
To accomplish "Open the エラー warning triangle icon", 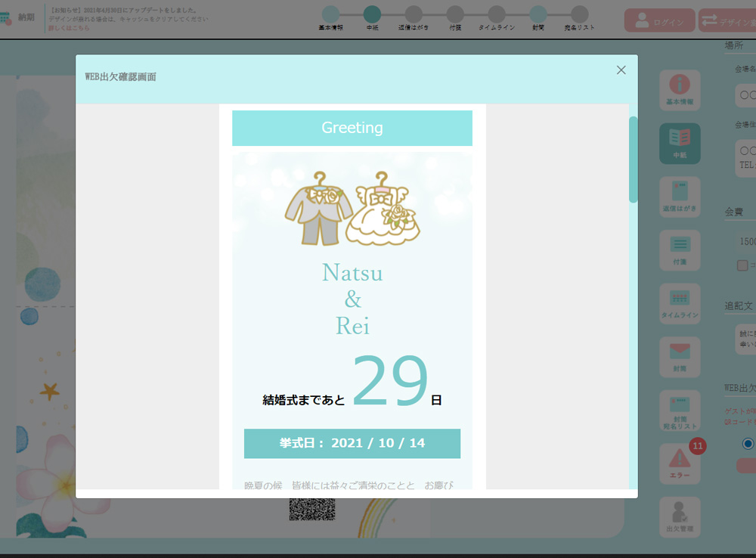I will pos(680,463).
